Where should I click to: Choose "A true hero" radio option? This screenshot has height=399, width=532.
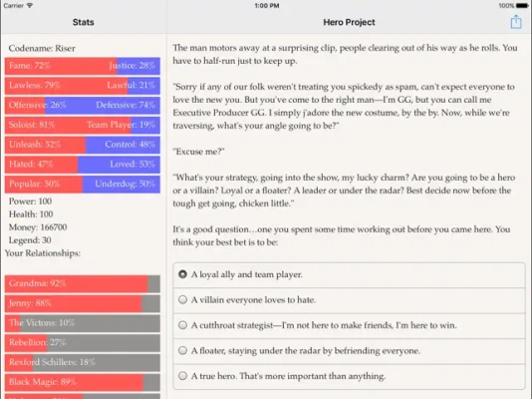[x=182, y=376]
